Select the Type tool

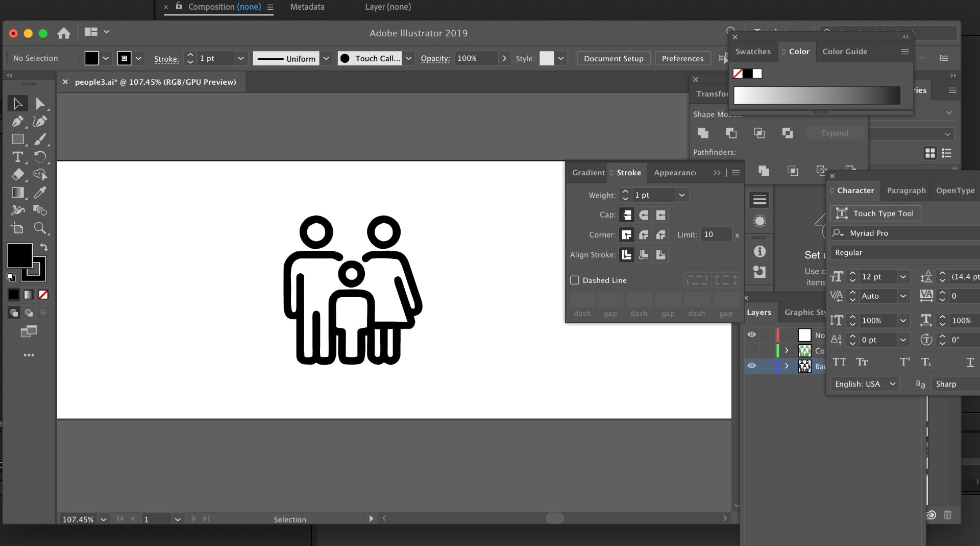[18, 157]
